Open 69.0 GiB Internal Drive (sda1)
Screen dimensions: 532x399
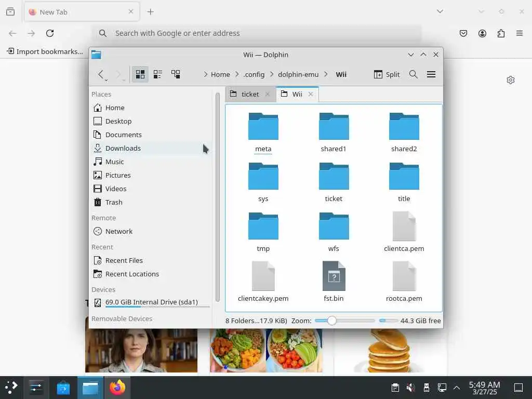151,302
